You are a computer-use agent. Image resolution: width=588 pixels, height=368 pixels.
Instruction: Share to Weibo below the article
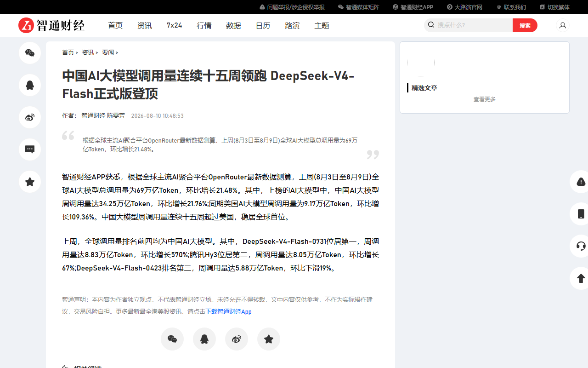237,339
